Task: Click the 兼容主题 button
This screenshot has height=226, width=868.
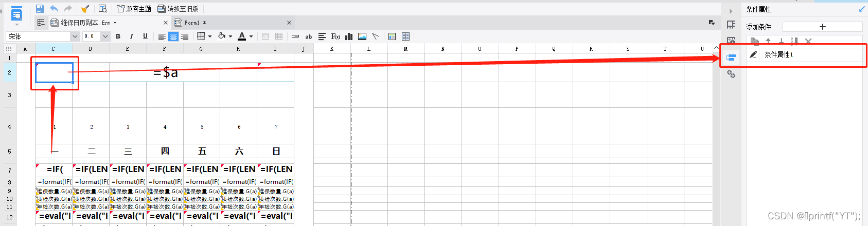Action: [134, 9]
